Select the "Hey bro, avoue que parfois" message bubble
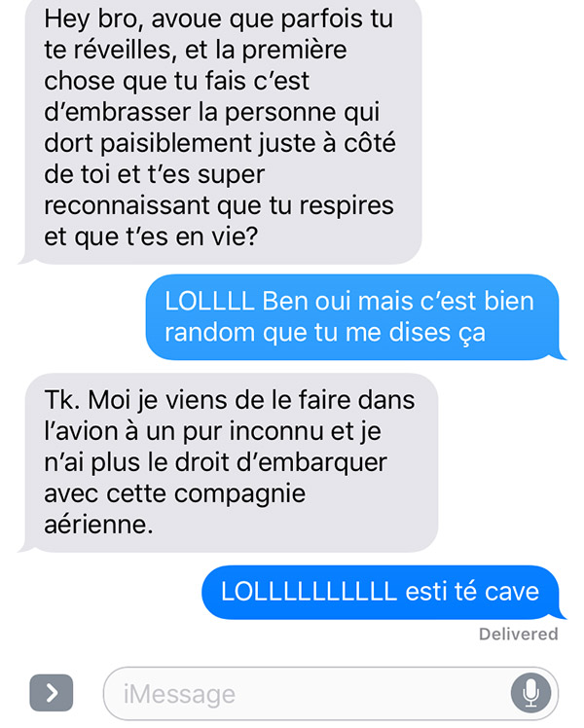 (x=223, y=130)
